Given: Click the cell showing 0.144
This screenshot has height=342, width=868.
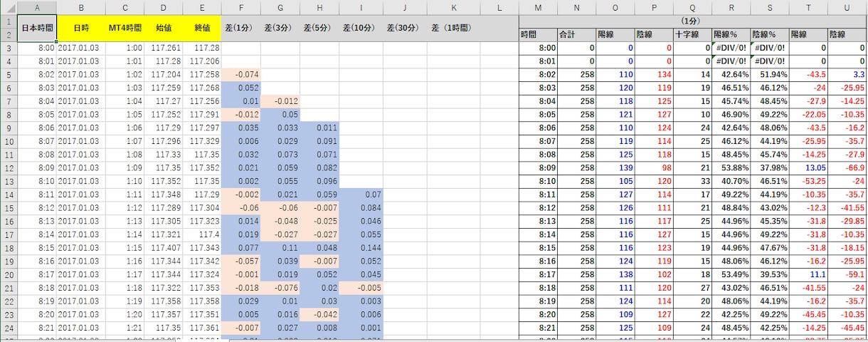Looking at the screenshot, I should tap(361, 249).
